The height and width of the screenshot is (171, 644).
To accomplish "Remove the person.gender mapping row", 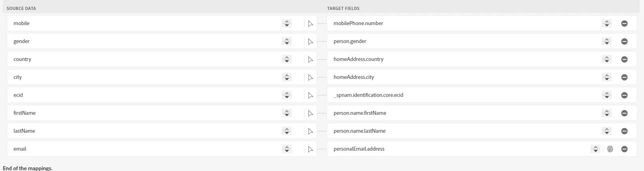I will [x=624, y=41].
